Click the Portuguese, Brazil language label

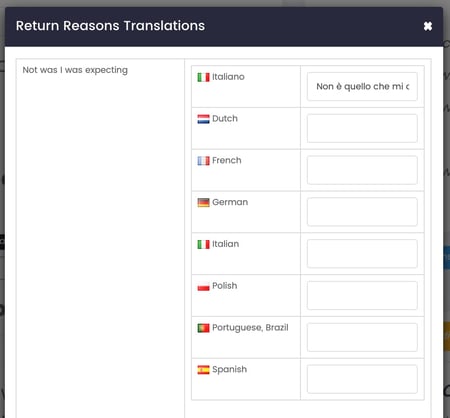(x=250, y=328)
